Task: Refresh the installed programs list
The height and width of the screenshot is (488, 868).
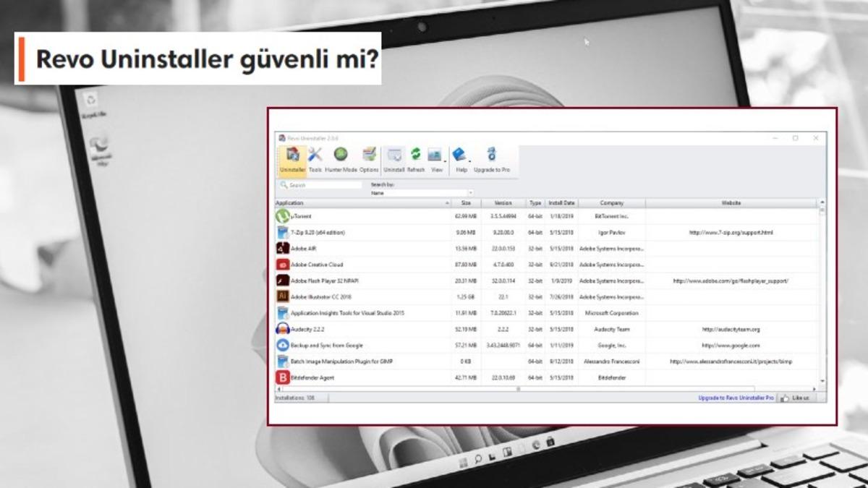Action: tap(416, 153)
